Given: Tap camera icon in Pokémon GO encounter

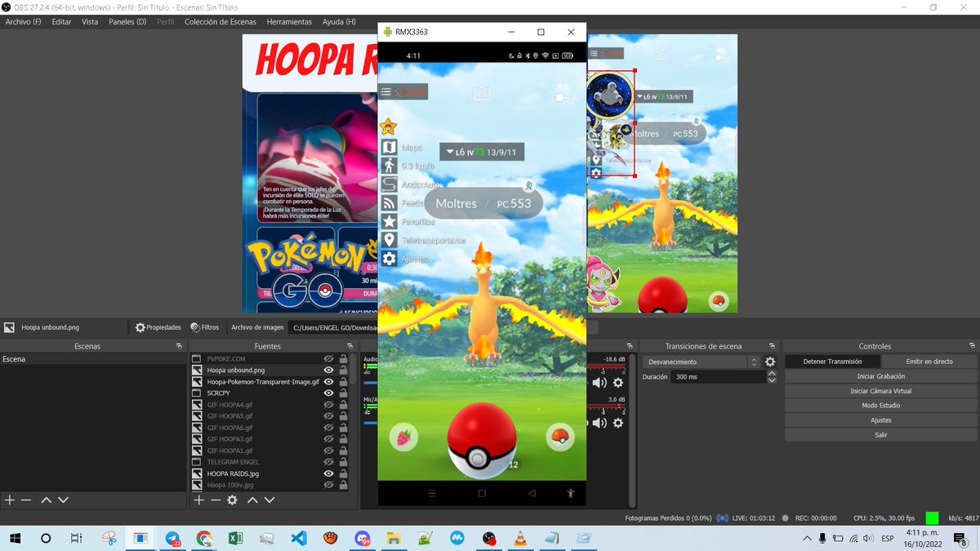Looking at the screenshot, I should tap(482, 94).
